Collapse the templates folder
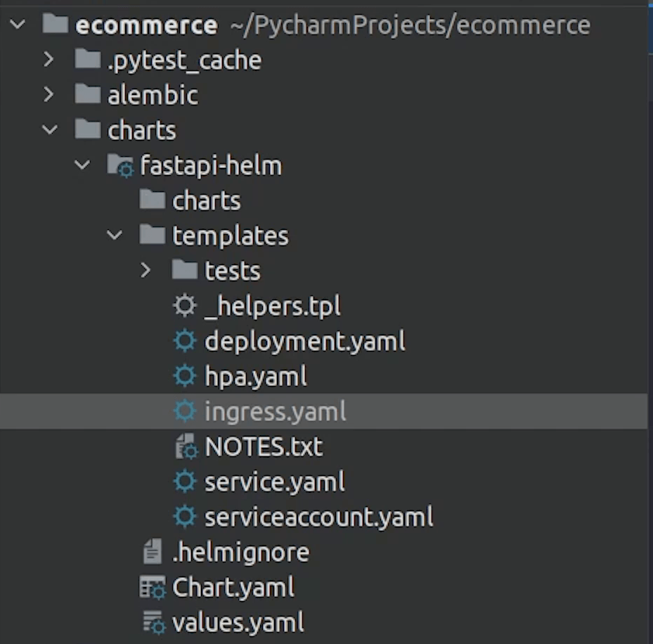653x644 pixels. tap(114, 236)
